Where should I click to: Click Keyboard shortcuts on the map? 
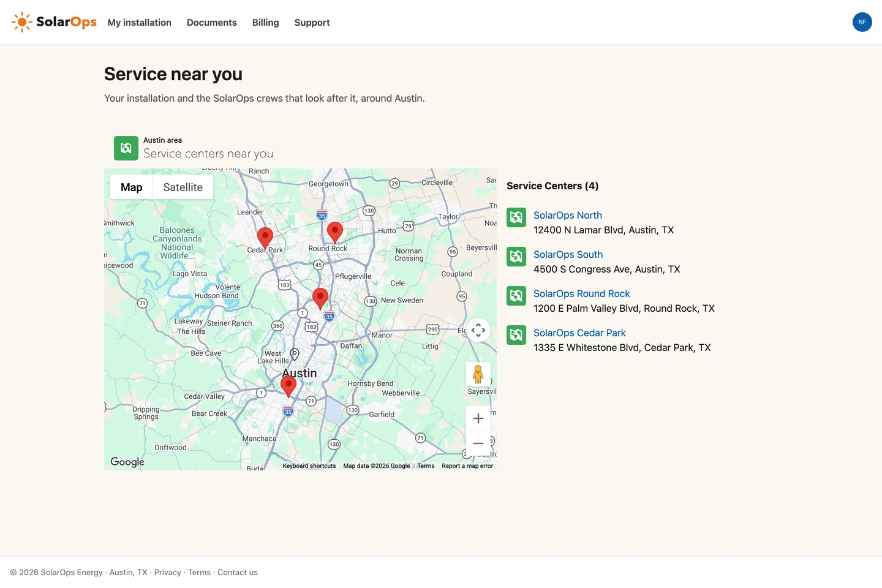pos(309,466)
